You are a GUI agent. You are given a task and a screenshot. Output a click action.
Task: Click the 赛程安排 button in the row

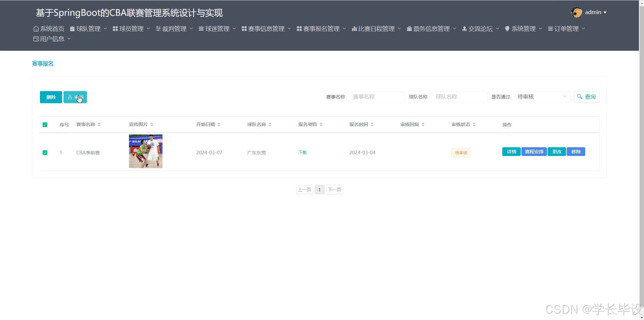pyautogui.click(x=534, y=152)
